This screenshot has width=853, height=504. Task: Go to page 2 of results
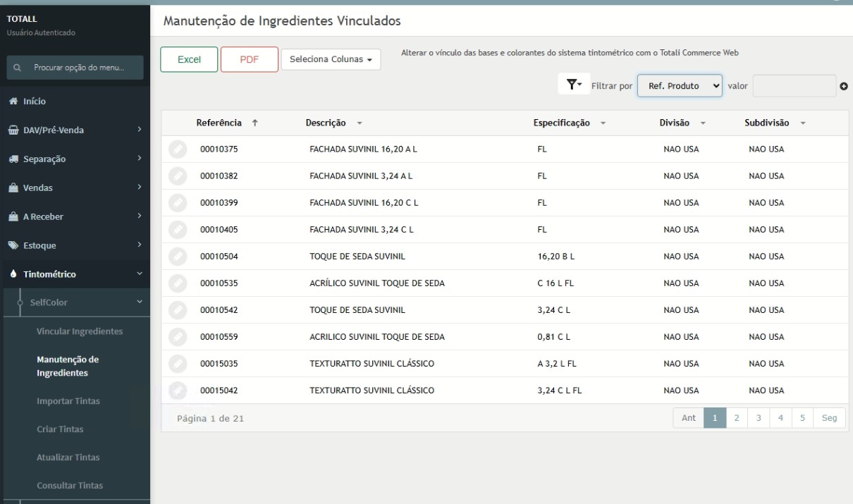[x=736, y=418]
